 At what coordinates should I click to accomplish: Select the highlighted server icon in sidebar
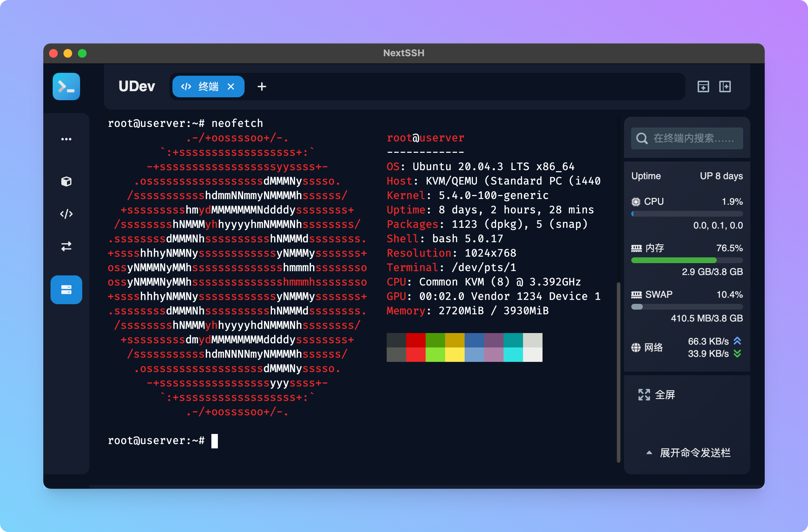click(x=66, y=290)
